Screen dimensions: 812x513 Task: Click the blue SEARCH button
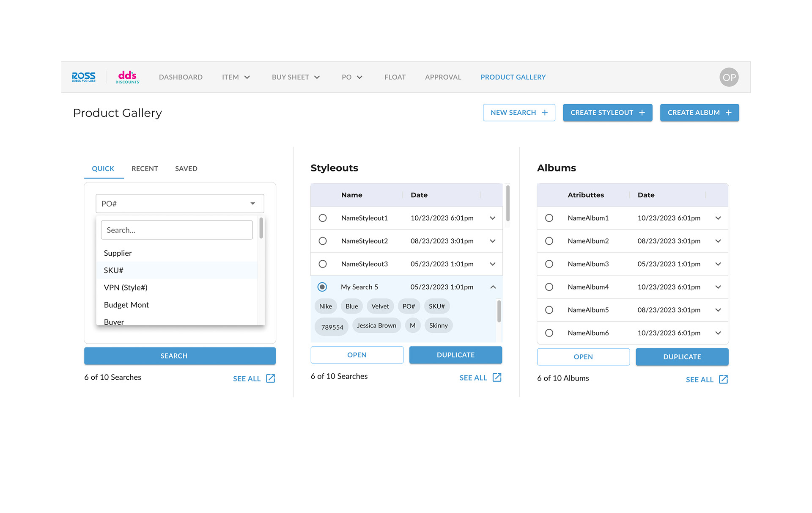click(180, 356)
